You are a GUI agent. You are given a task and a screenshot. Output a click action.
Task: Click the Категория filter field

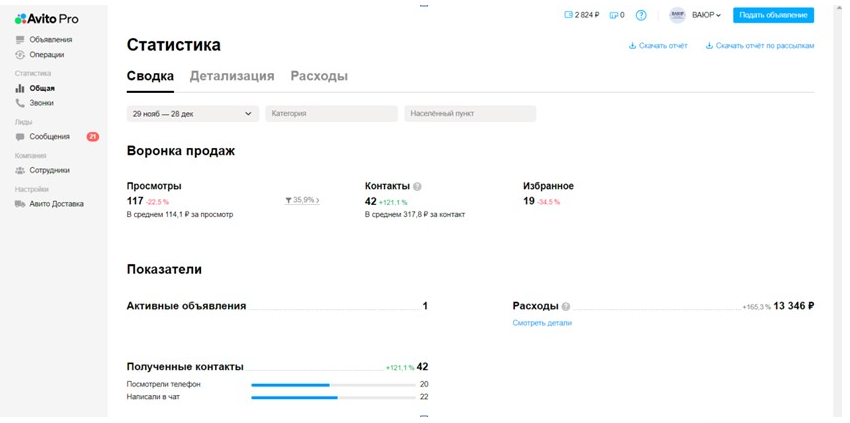click(x=331, y=114)
